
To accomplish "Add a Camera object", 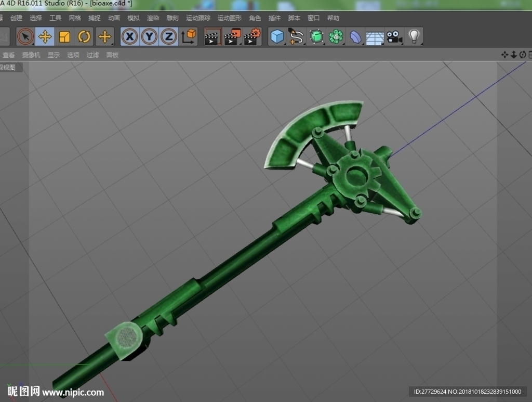I will point(394,37).
